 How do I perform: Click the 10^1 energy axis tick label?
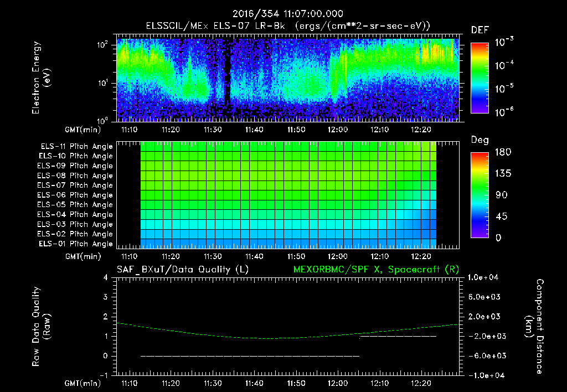click(103, 83)
